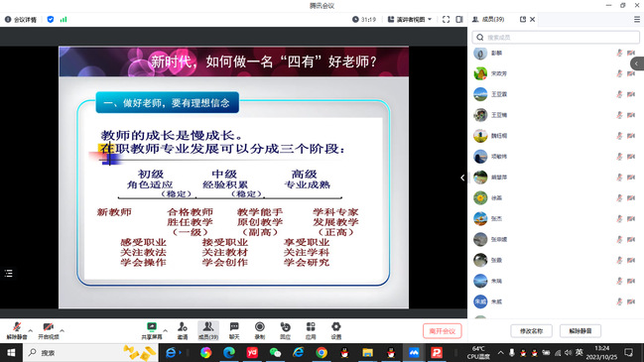Open WeChat from Windows taskbar
644x362 pixels.
point(275,352)
